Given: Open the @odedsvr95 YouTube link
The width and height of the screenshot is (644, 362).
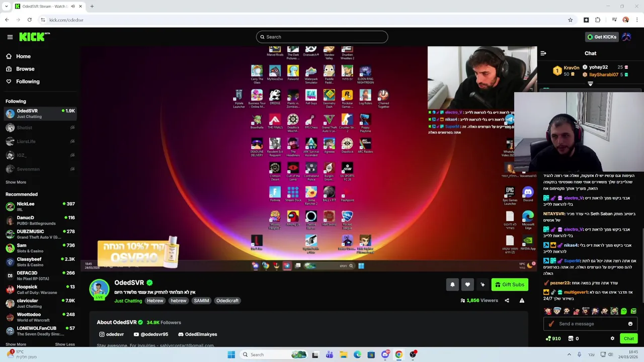Looking at the screenshot, I should click(151, 334).
